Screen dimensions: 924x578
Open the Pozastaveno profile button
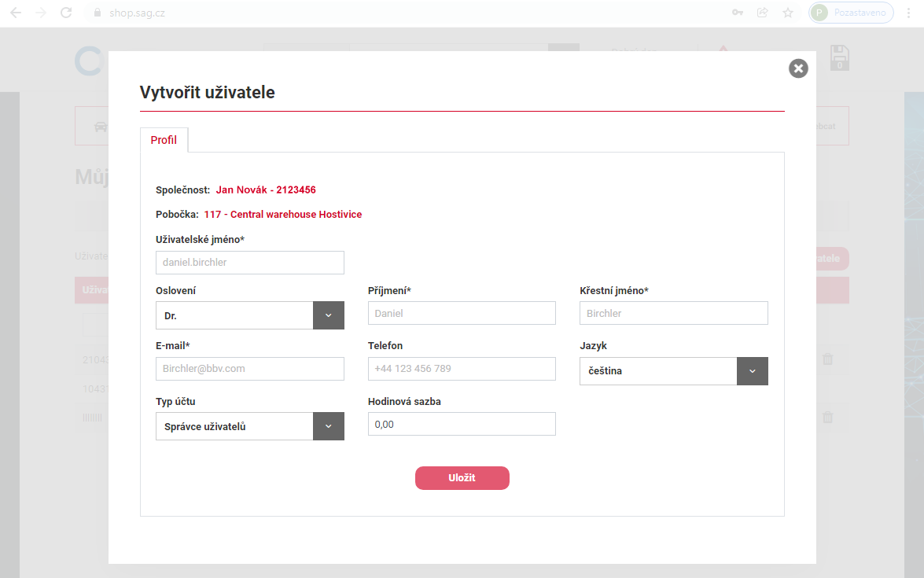(x=851, y=13)
